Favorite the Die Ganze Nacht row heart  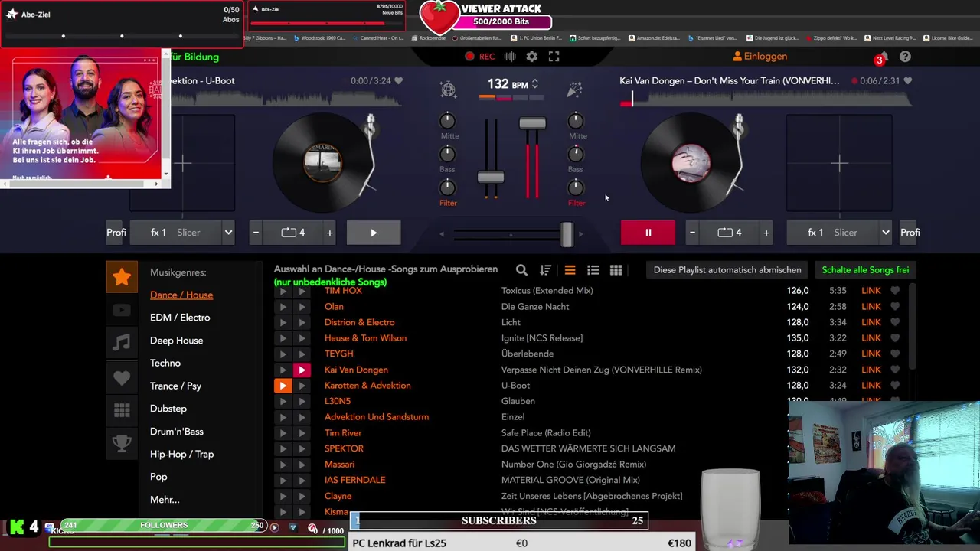pyautogui.click(x=894, y=307)
